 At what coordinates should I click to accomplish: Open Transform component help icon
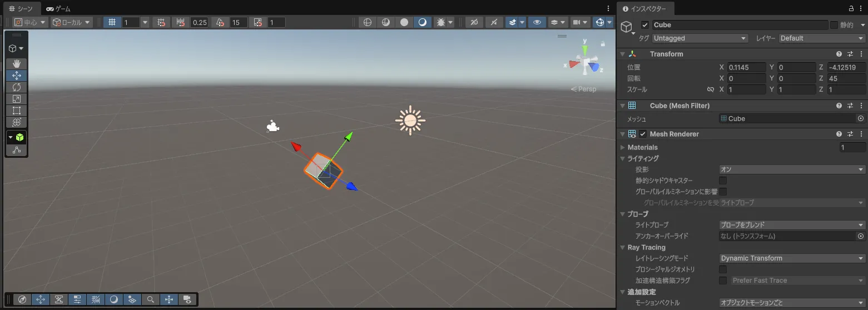(x=839, y=54)
